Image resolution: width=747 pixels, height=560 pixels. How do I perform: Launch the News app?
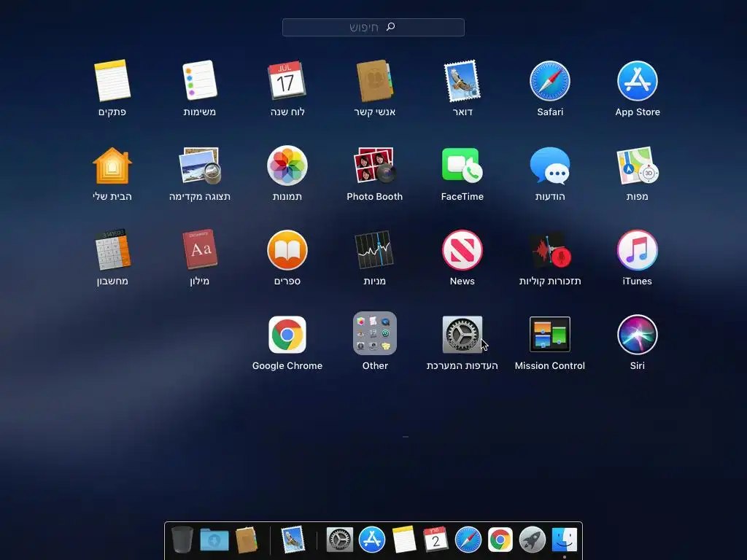click(462, 249)
